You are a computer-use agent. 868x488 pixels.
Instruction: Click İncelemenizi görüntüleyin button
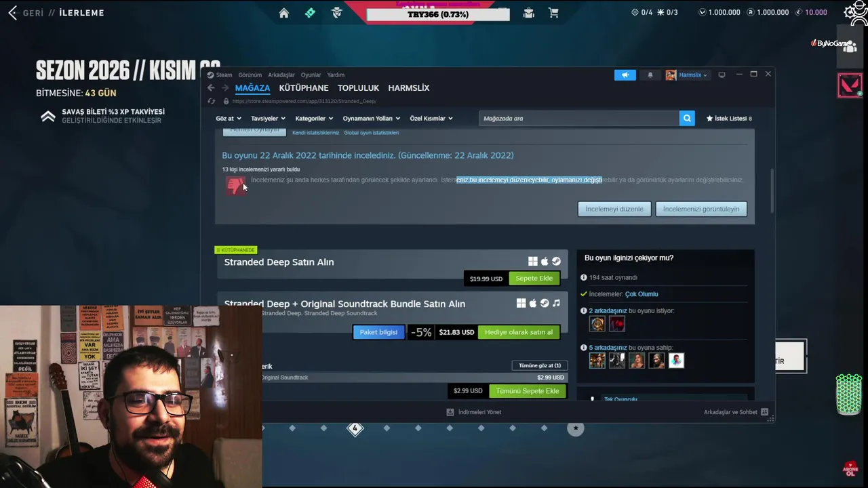click(701, 209)
